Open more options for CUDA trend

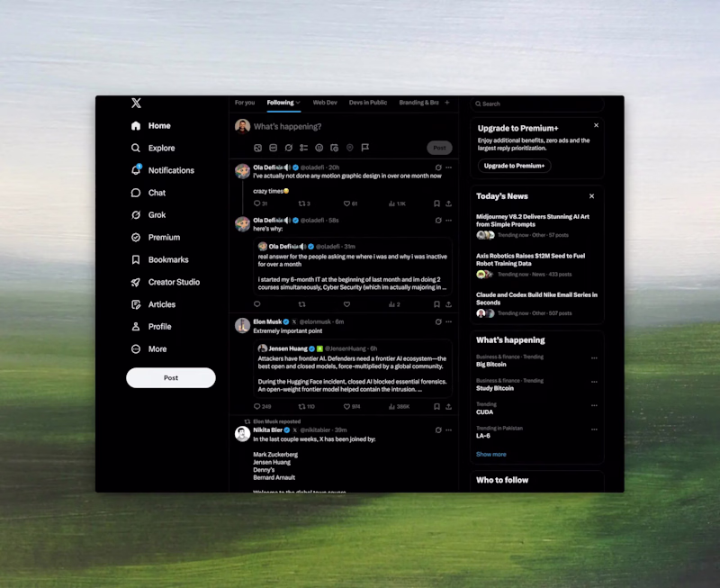[x=594, y=405]
